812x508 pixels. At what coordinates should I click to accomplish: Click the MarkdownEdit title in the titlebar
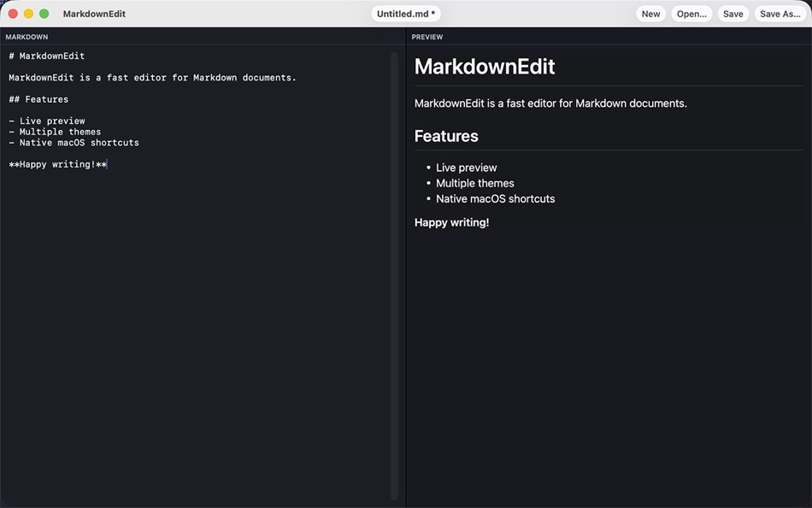(x=93, y=13)
